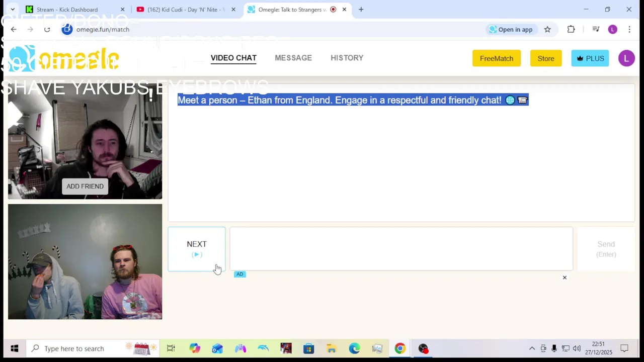Image resolution: width=644 pixels, height=362 pixels.
Task: Show hidden system tray icons
Action: (x=532, y=348)
